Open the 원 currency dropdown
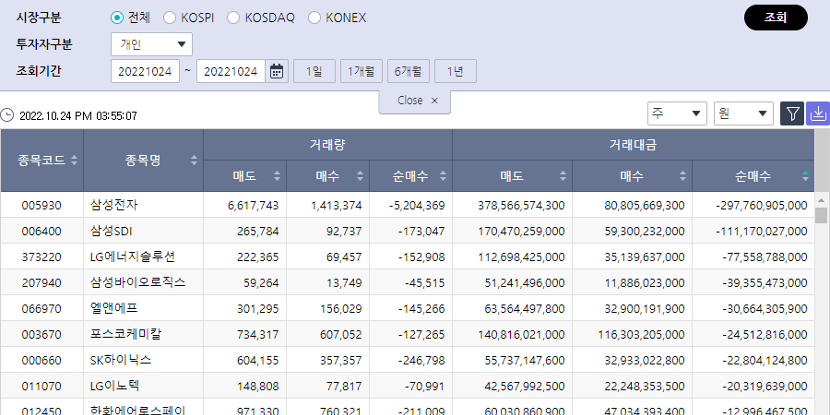Screen dimensions: 830x415 [x=743, y=113]
